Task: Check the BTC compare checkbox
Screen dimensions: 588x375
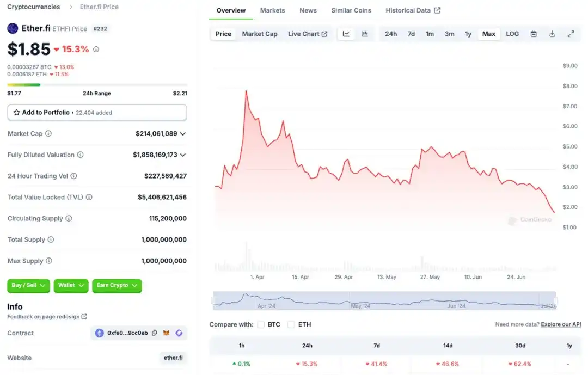Action: tap(261, 324)
